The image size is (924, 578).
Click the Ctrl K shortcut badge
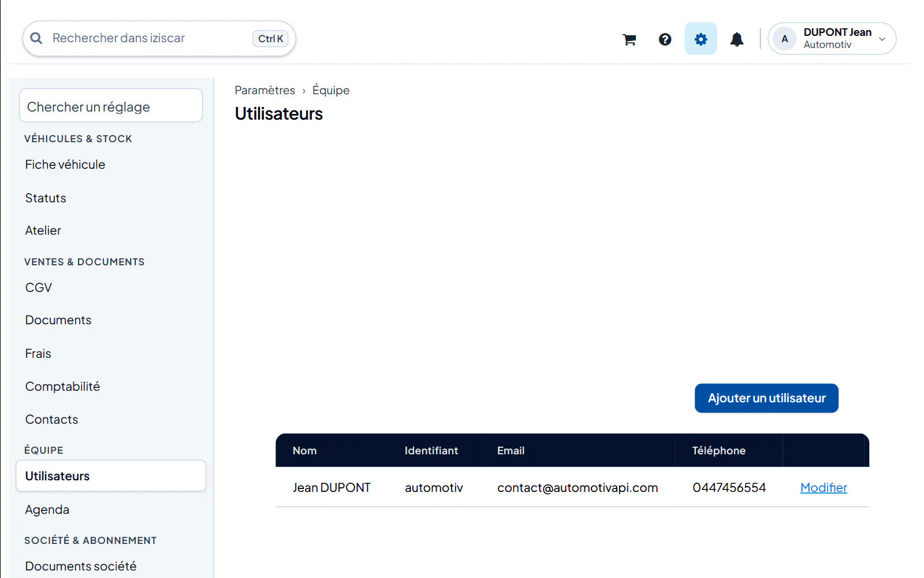click(x=270, y=39)
